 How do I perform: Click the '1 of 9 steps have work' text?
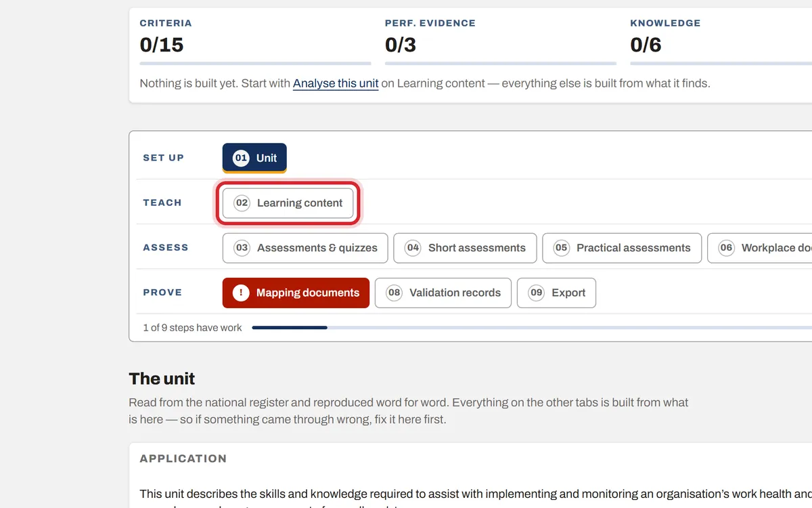192,328
